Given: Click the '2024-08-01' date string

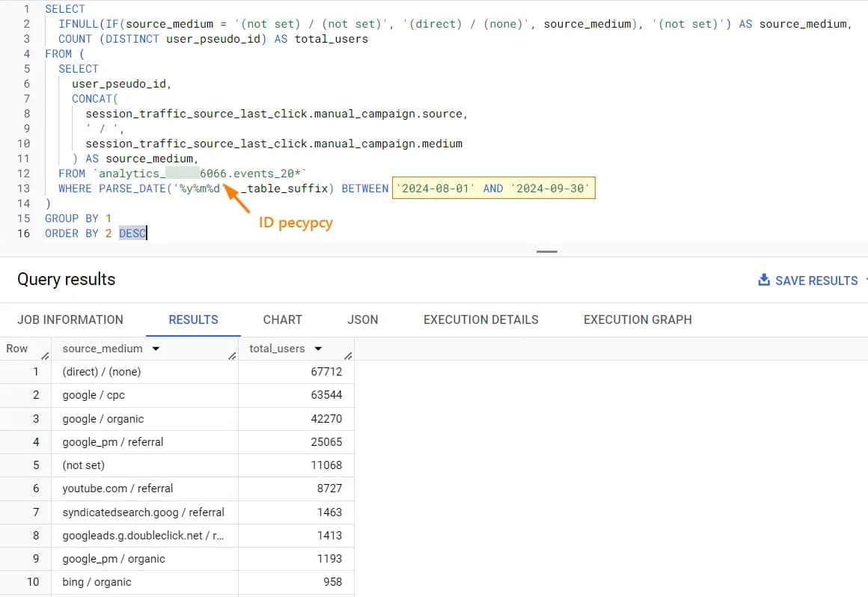Looking at the screenshot, I should pos(435,189).
